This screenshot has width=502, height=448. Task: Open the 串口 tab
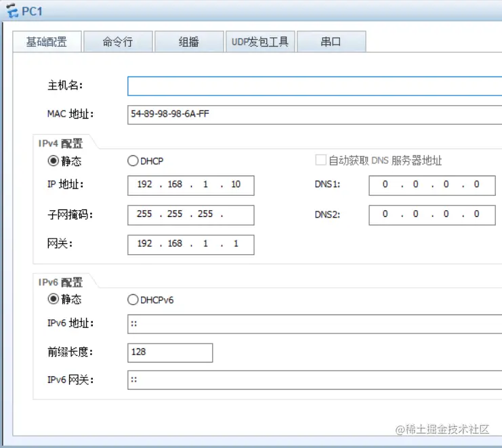331,41
